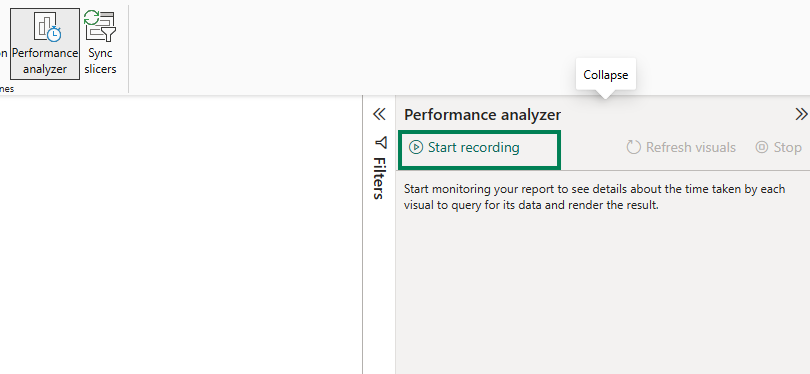
Task: Collapse Performance analyzer pane with double right chevron
Action: pyautogui.click(x=801, y=114)
